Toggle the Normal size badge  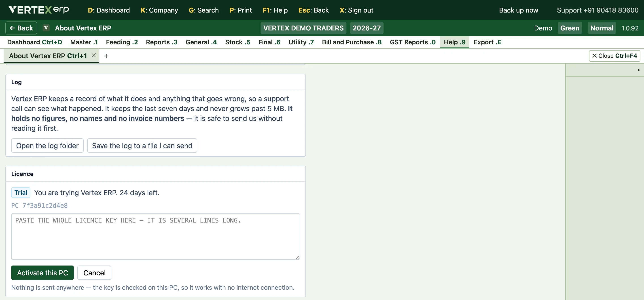pos(602,28)
